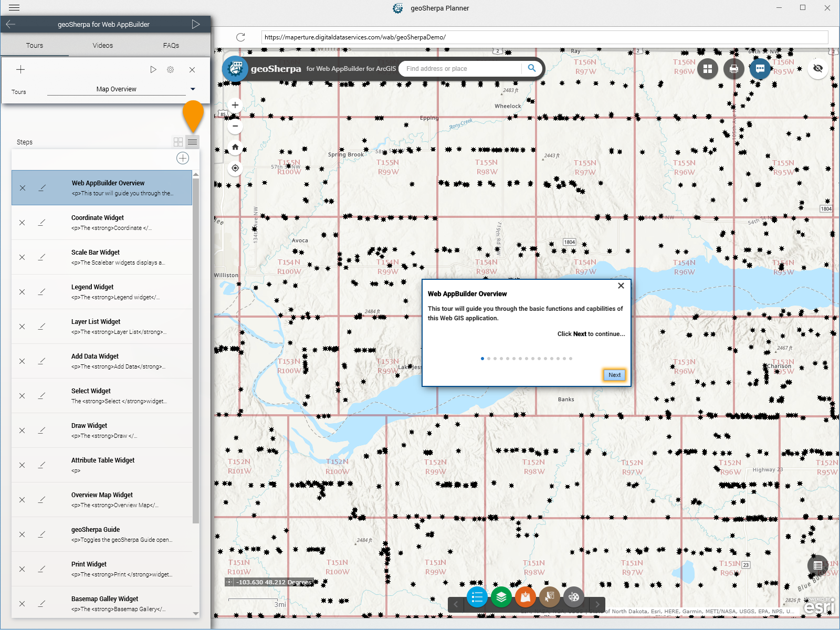Select the Print Widget step title
840x630 pixels.
(x=89, y=564)
